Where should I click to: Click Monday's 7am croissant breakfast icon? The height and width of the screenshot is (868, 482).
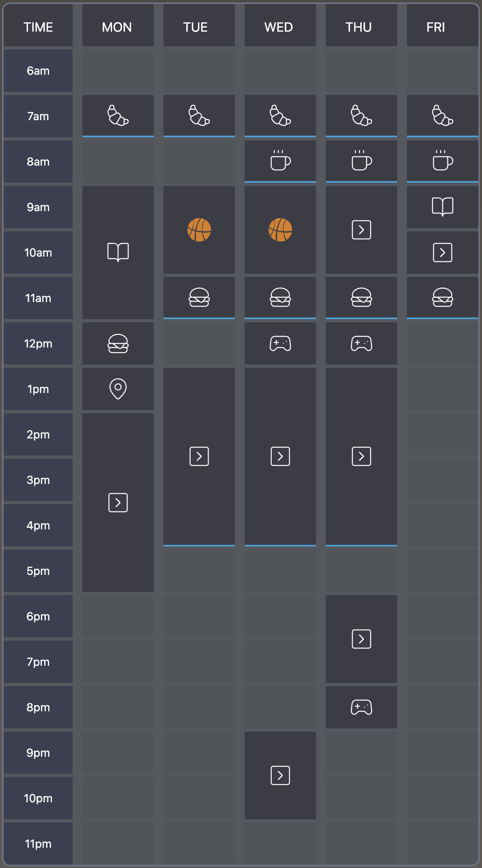tap(118, 116)
